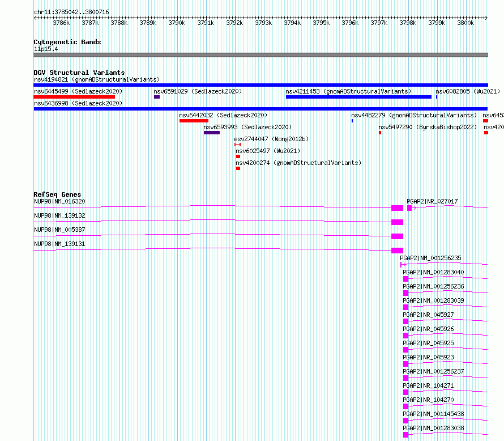
Task: Click the RefSeq Genes track title
Action: [x=58, y=194]
